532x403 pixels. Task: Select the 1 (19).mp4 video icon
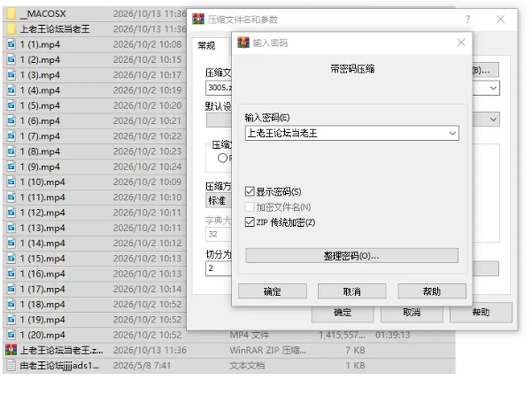coord(11,319)
